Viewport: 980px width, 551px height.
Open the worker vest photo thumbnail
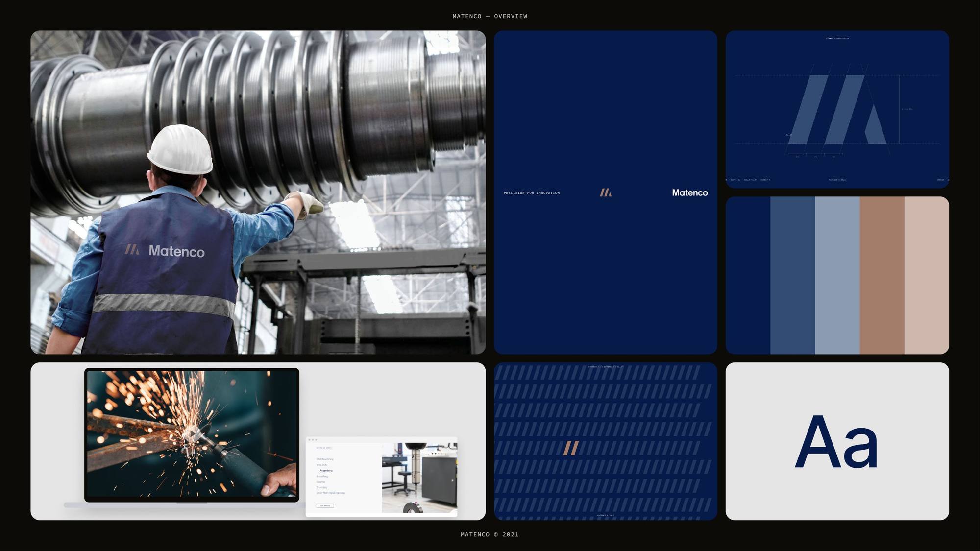(x=258, y=192)
